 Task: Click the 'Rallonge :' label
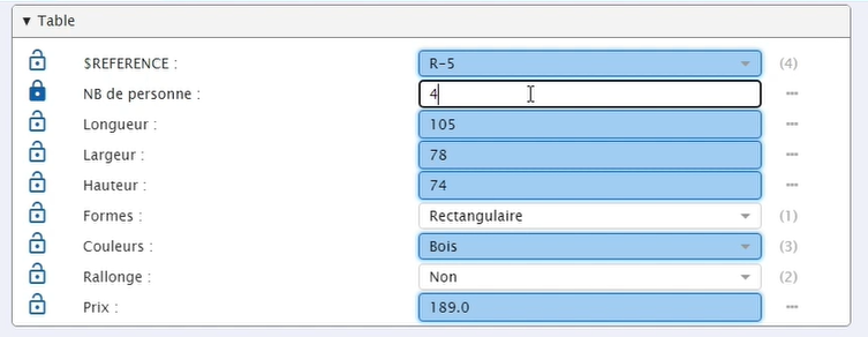point(117,278)
